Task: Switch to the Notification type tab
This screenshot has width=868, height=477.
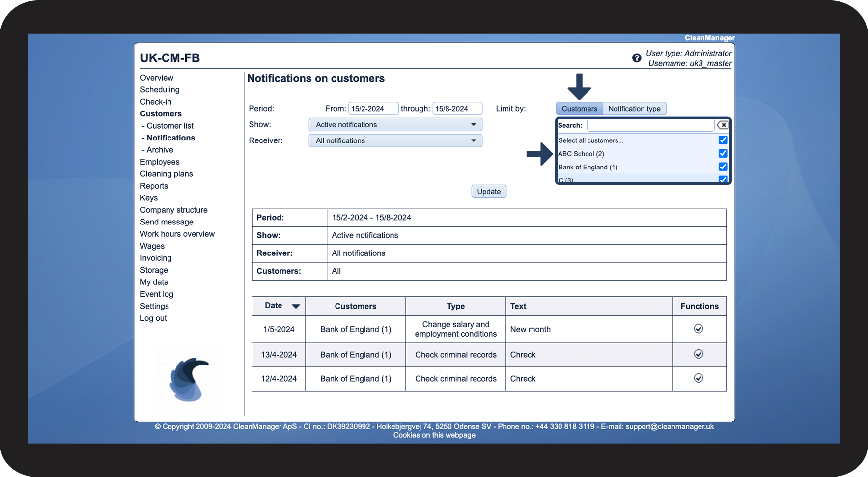Action: 634,109
